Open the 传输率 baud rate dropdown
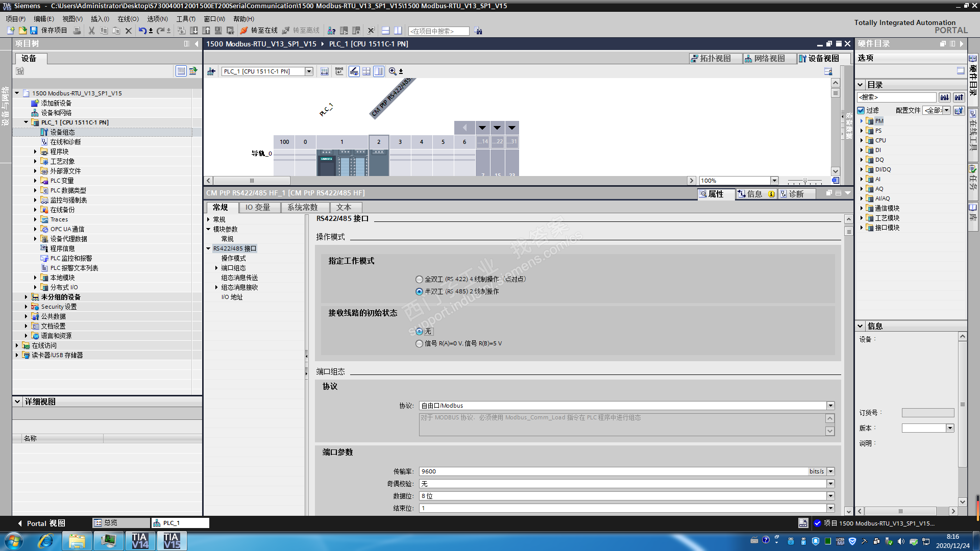This screenshot has height=551, width=980. coord(830,472)
